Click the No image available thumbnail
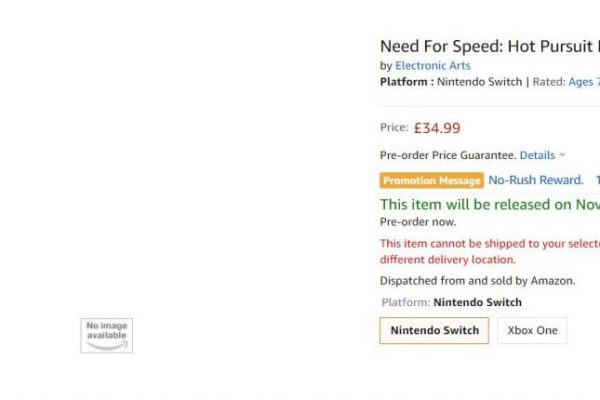Viewport: 600px width, 400px height. point(107,335)
